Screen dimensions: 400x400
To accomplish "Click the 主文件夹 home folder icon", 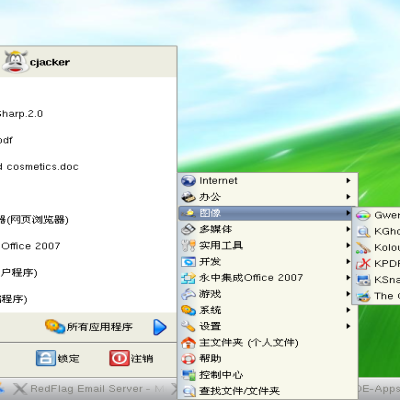I will 188,343.
